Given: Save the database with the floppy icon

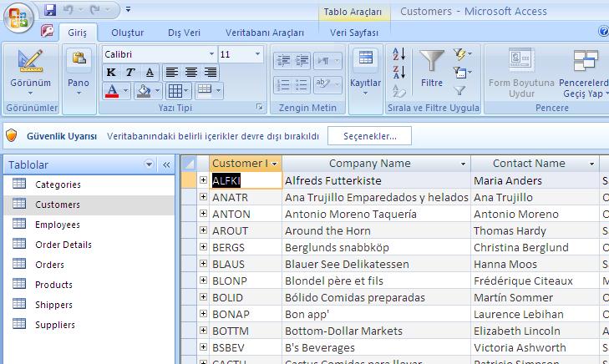Looking at the screenshot, I should pyautogui.click(x=50, y=9).
